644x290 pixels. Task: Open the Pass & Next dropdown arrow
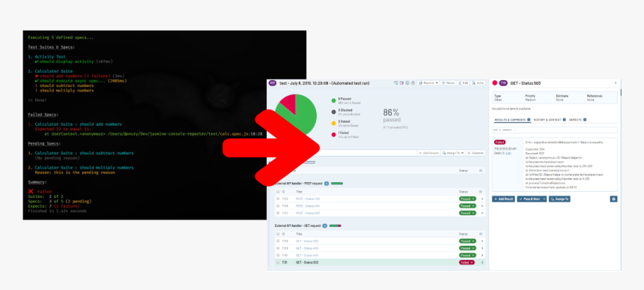(x=544, y=199)
